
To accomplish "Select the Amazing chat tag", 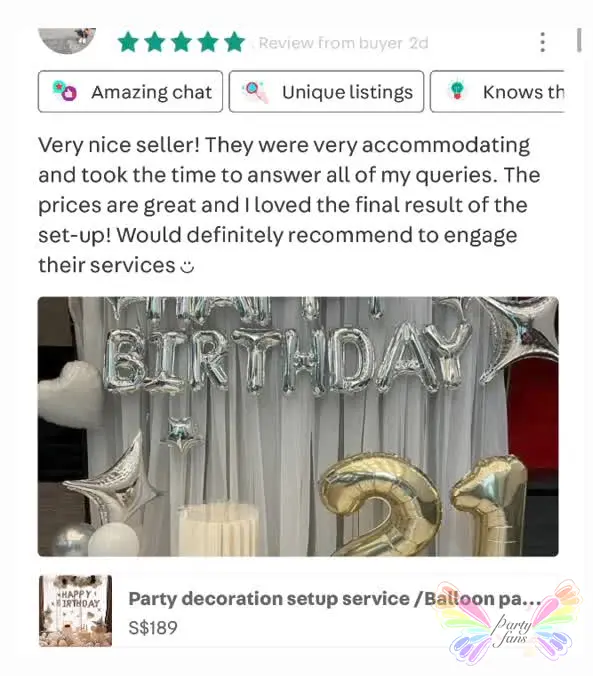I will (130, 91).
